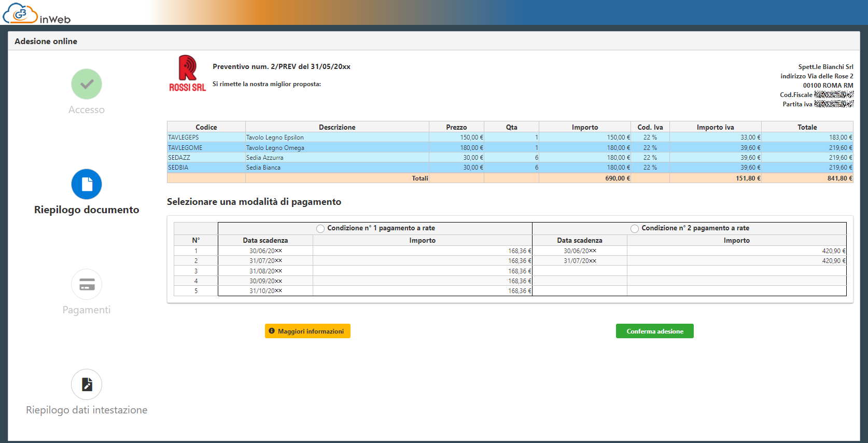Click the Pagamenti step label
This screenshot has width=868, height=443.
[87, 310]
